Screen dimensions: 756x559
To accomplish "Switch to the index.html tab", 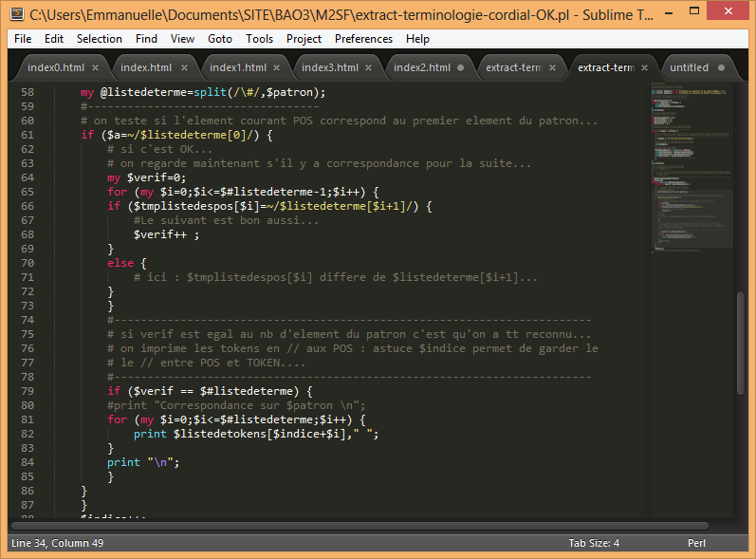I will tap(146, 68).
